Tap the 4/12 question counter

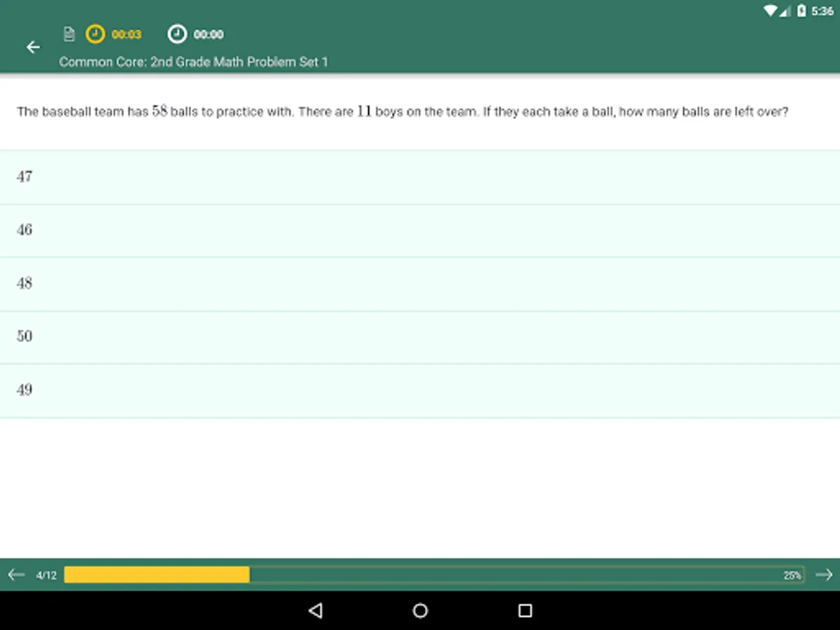coord(46,575)
